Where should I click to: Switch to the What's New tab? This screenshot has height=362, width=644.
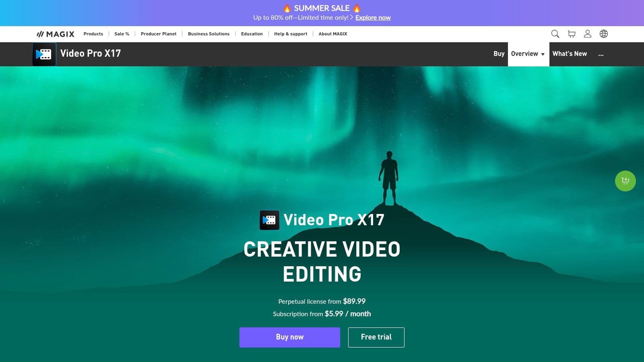click(569, 54)
